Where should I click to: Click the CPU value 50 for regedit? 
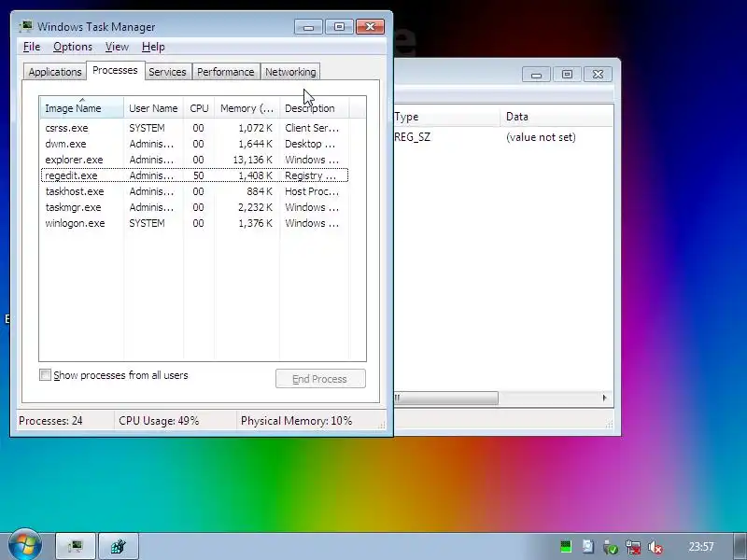coord(198,175)
